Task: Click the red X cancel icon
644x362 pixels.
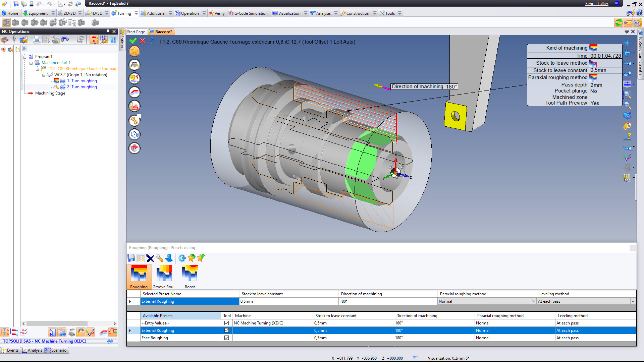Action: [x=143, y=41]
